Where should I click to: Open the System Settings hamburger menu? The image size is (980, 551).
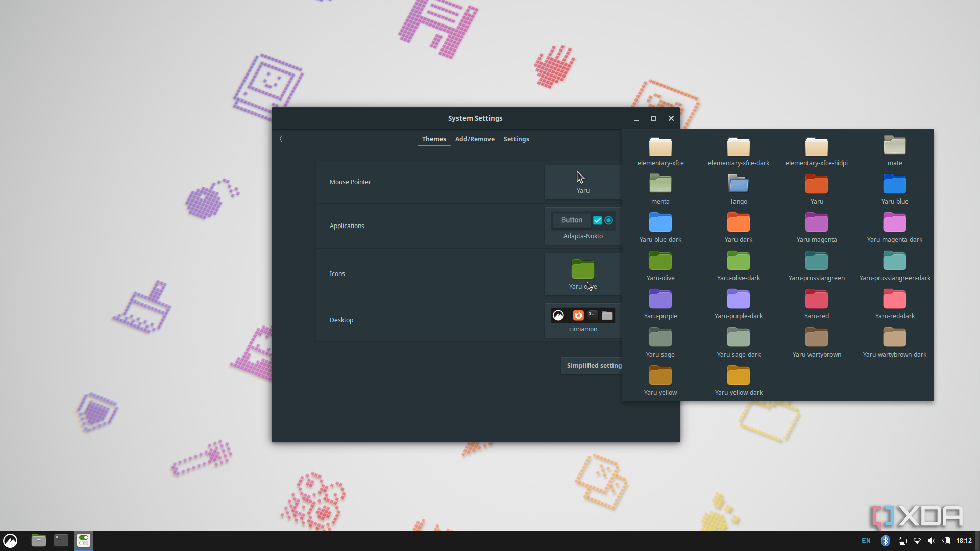coord(280,118)
